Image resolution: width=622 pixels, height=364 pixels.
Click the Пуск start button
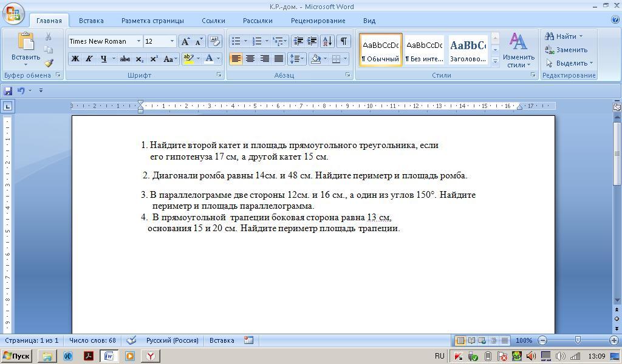pos(16,356)
